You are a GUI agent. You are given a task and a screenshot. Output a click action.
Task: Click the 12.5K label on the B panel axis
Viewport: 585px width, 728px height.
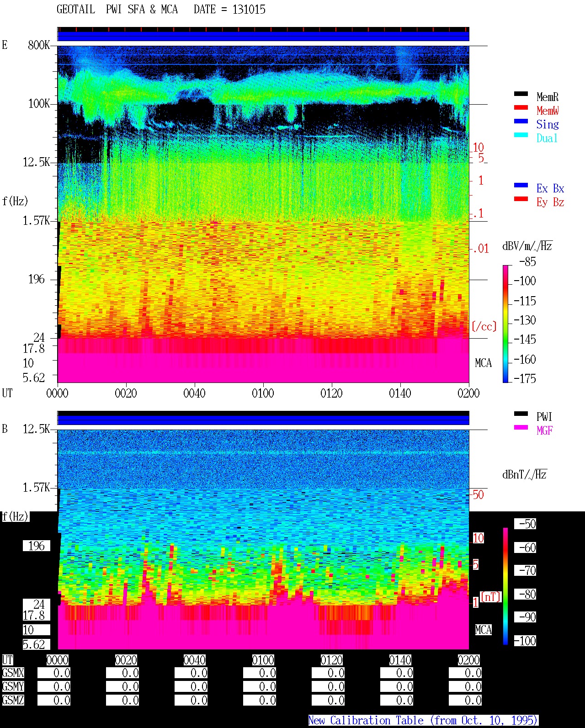(36, 429)
